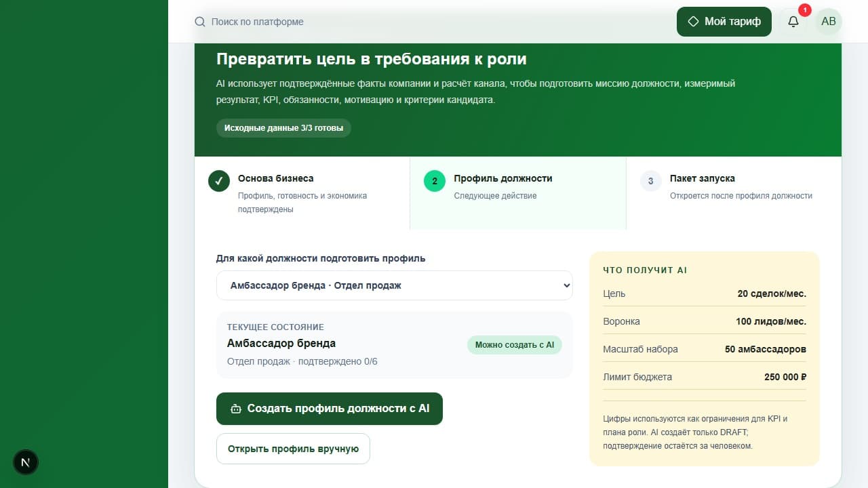Click the '100 лидов/мес.' value
The image size is (868, 488).
click(771, 321)
